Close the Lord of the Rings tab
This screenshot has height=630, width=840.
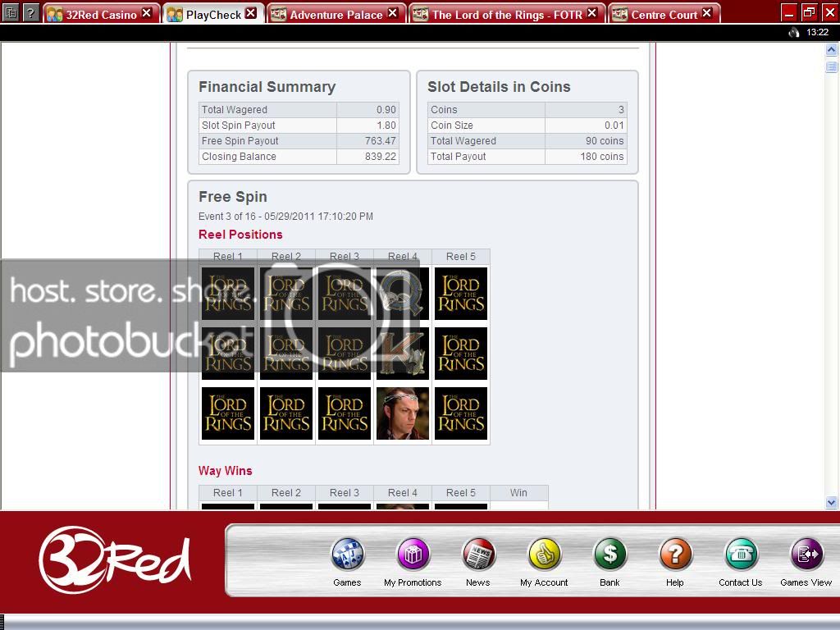tap(591, 13)
